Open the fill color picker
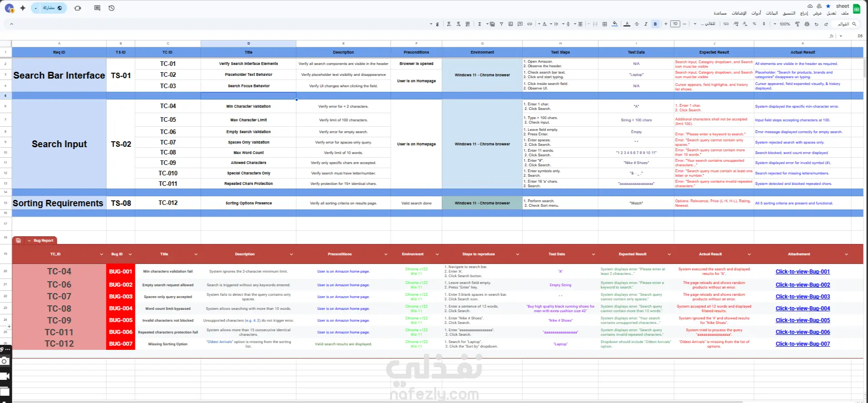Screen dimensions: 868x403 (615, 24)
